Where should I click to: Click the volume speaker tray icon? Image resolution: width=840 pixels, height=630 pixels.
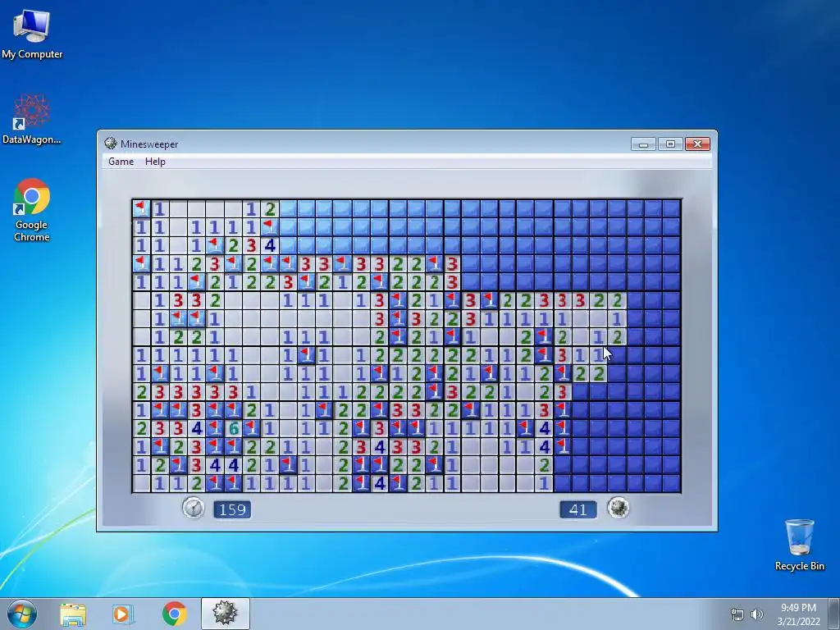click(756, 614)
